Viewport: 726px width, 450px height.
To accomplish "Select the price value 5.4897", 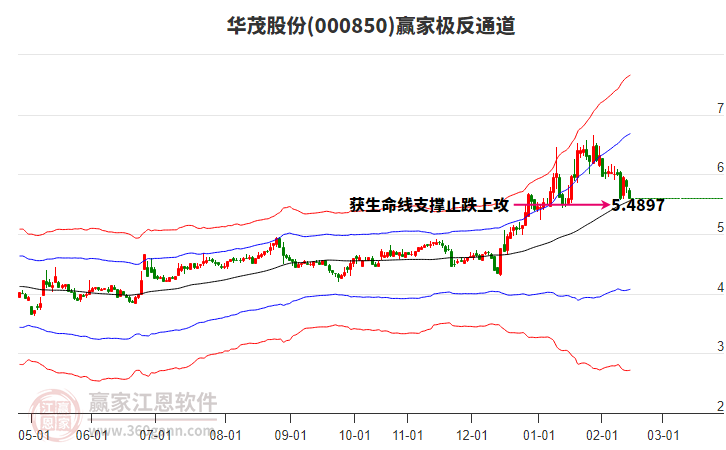I will pos(638,205).
